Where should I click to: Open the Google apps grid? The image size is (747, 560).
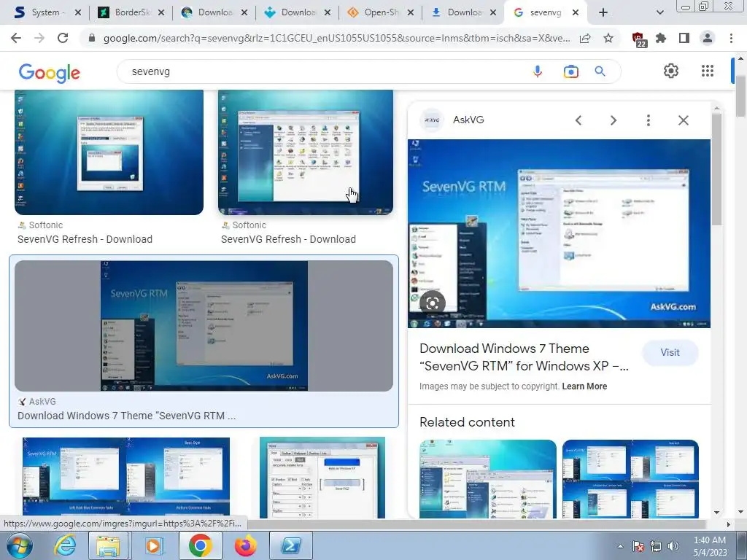[708, 71]
